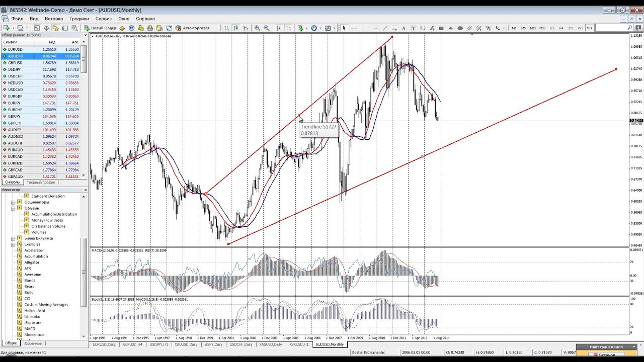Viewport: 644px width, 362px height.
Task: Switch timeframe to D1
Action: click(571, 28)
